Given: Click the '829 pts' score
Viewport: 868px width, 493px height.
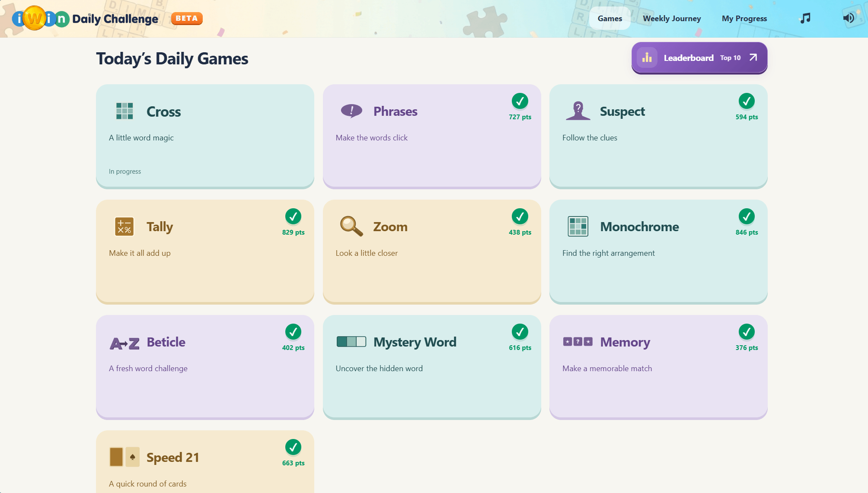Looking at the screenshot, I should tap(293, 232).
